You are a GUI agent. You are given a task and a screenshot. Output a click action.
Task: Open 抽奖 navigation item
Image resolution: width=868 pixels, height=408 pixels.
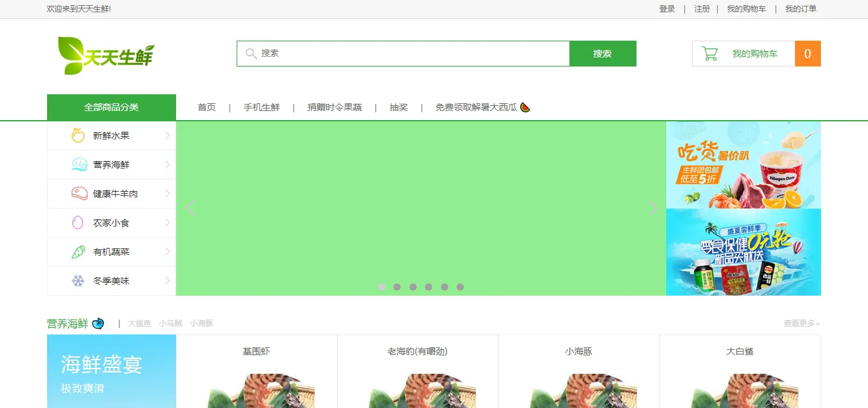click(x=399, y=107)
